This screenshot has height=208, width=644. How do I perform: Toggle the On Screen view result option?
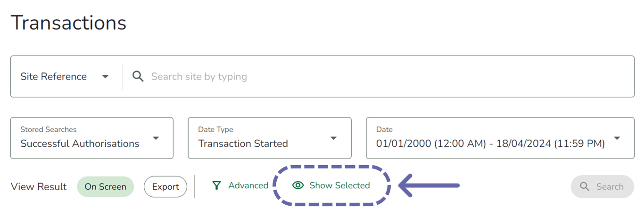105,187
